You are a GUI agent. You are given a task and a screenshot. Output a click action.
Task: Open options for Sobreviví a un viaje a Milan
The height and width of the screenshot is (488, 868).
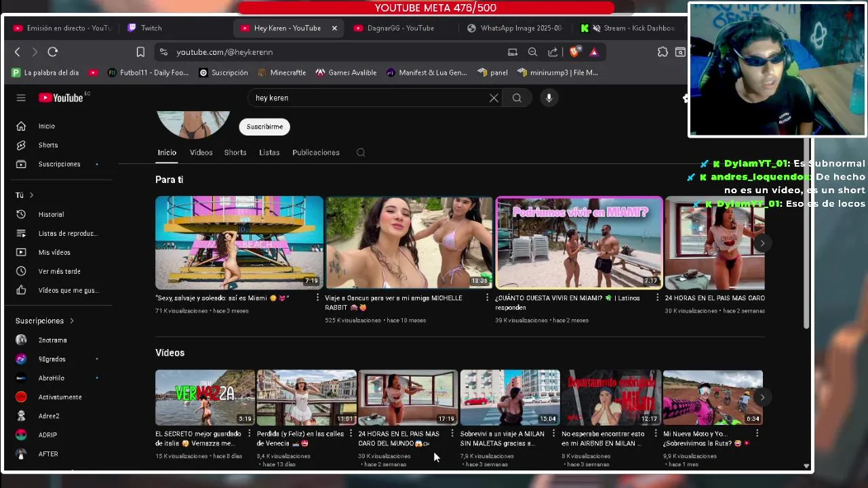click(553, 434)
